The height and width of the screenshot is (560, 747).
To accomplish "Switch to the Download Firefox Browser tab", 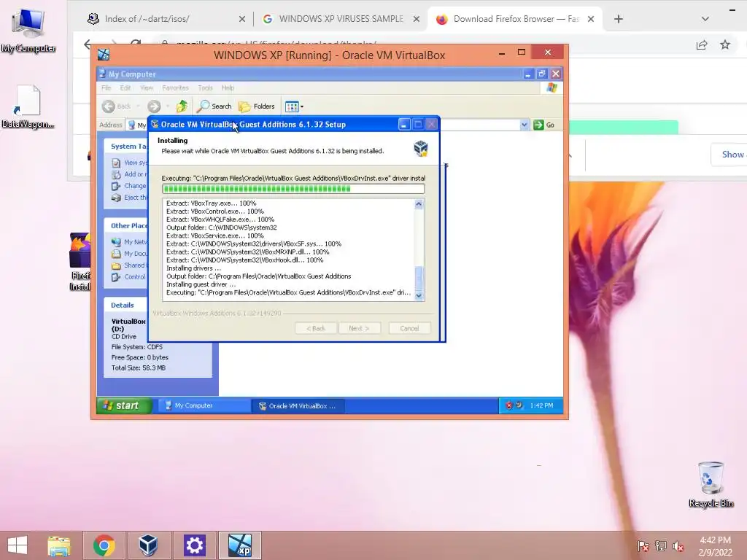I will point(513,19).
